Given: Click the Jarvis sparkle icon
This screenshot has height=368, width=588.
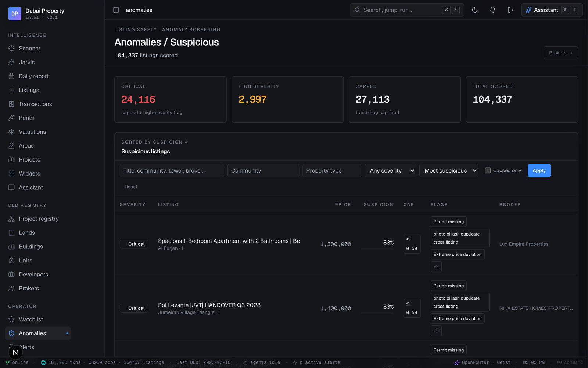Looking at the screenshot, I should tap(11, 63).
